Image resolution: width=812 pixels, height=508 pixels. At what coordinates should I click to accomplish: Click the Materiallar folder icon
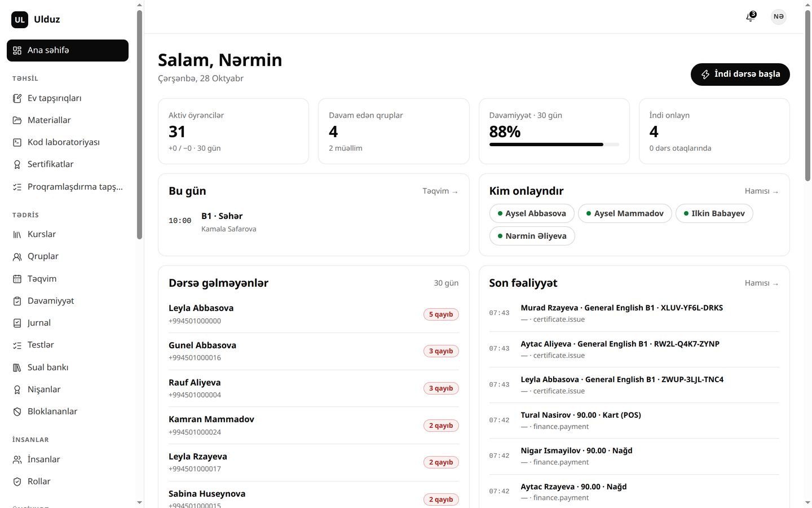click(x=17, y=120)
